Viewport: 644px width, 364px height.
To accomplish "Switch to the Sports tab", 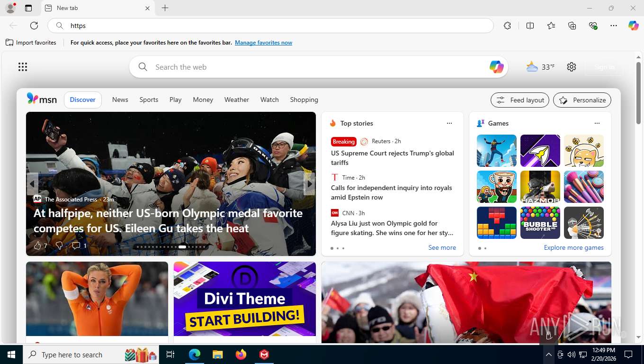I will [149, 100].
